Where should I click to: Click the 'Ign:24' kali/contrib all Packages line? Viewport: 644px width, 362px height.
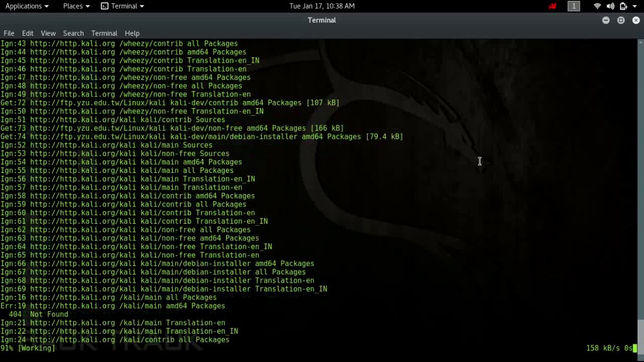click(x=115, y=340)
